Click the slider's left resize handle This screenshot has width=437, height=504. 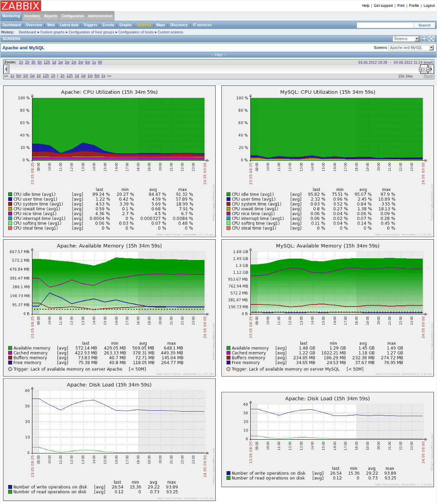point(420,69)
